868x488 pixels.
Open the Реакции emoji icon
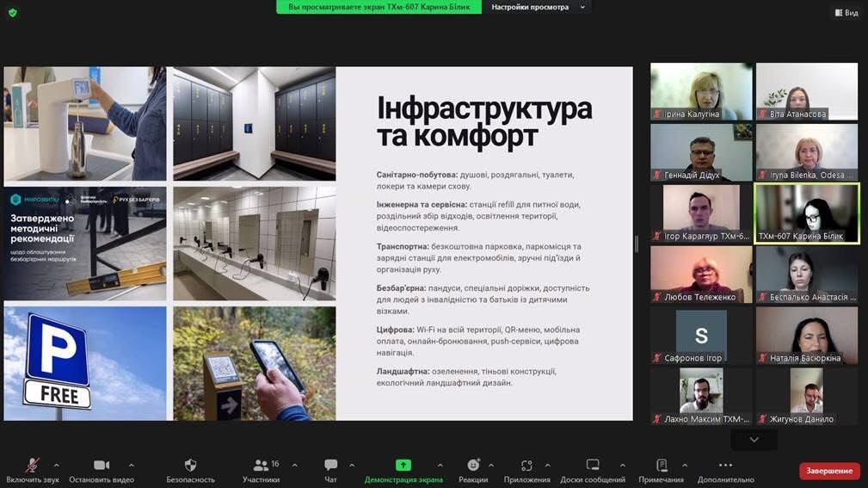(473, 466)
